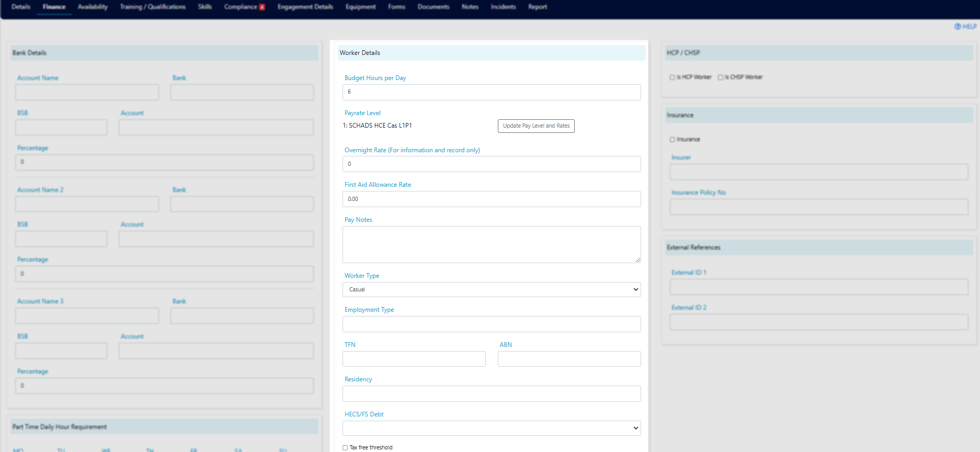Screen dimensions: 980x452
Task: Click inside the Pay Notes textarea
Action: pyautogui.click(x=492, y=244)
